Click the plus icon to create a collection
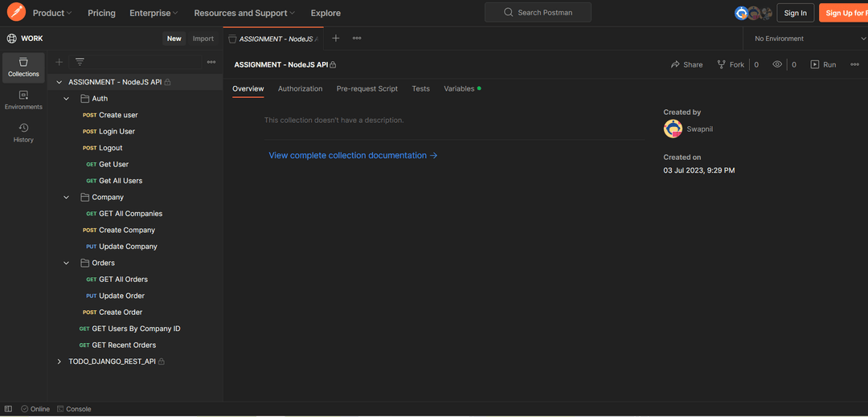The height and width of the screenshot is (417, 868). click(59, 62)
